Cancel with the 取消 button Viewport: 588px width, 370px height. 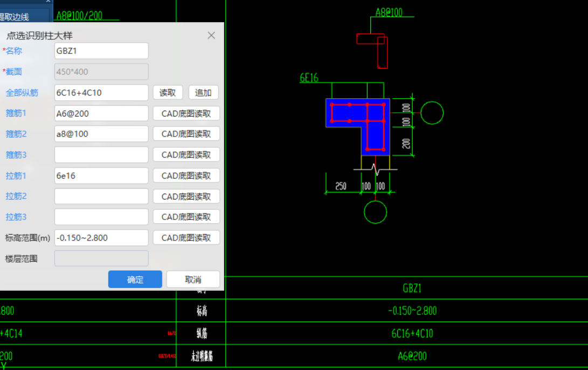[x=193, y=279]
